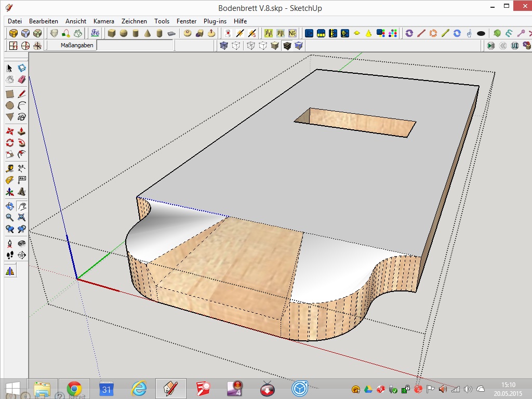Image resolution: width=532 pixels, height=399 pixels.
Task: Switch to Monochrome face style
Action: tap(299, 46)
